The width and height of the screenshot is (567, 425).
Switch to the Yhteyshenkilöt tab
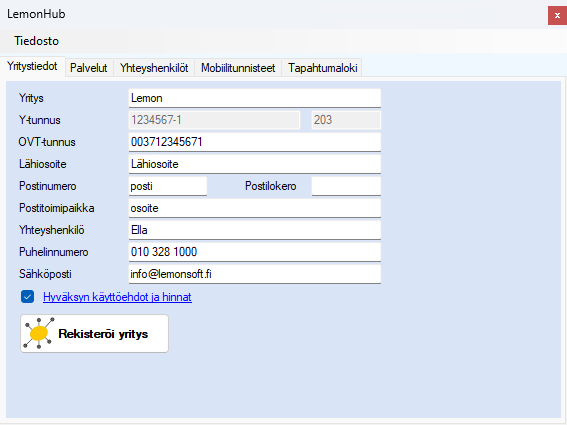pos(154,68)
